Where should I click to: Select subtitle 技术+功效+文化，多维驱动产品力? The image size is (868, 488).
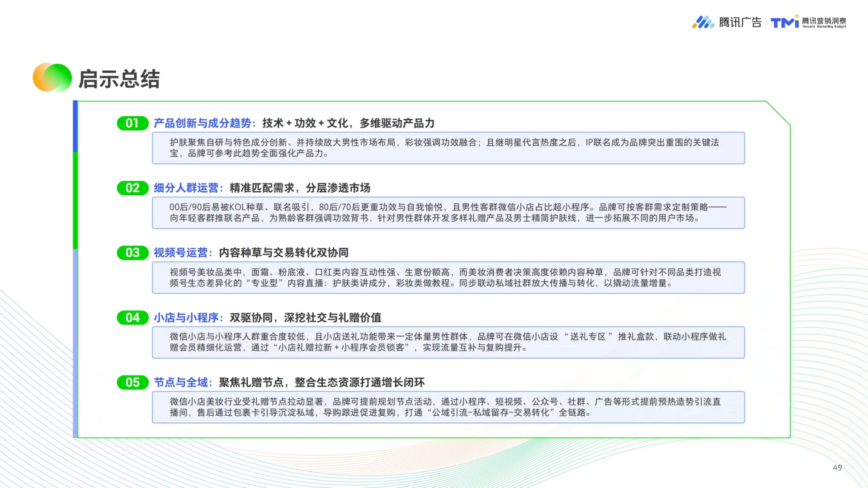(348, 123)
